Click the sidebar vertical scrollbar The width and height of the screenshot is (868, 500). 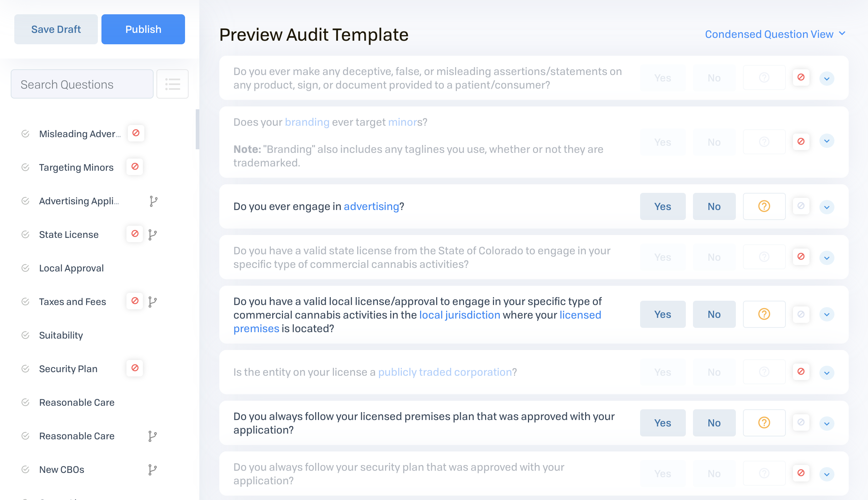tap(198, 129)
